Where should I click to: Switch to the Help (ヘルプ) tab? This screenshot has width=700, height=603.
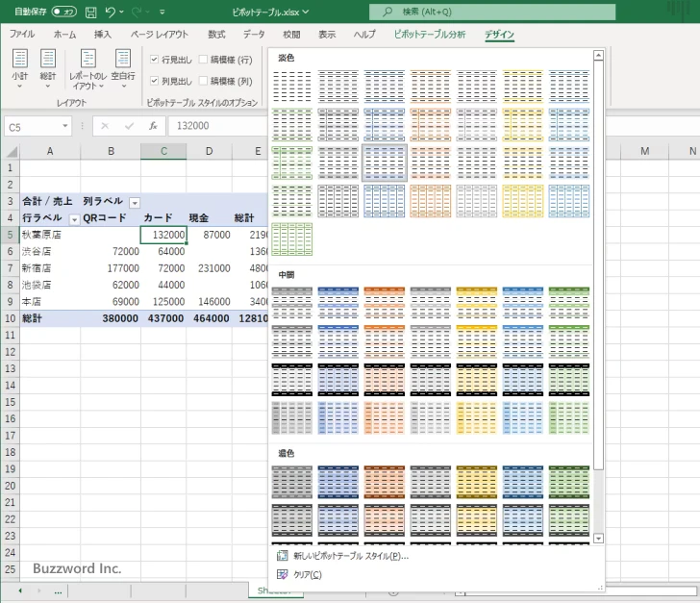[364, 35]
